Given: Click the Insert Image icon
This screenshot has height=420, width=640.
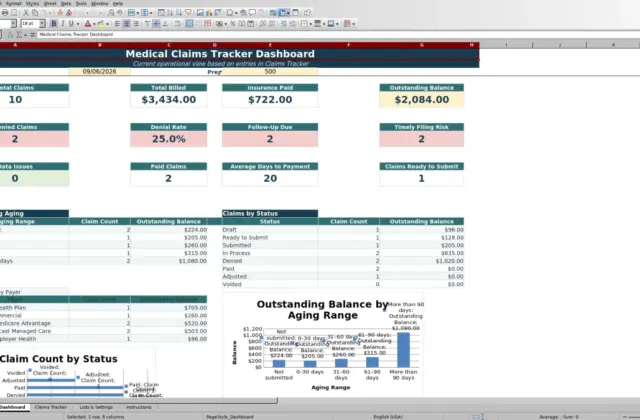Looking at the screenshot, I should (200, 13).
